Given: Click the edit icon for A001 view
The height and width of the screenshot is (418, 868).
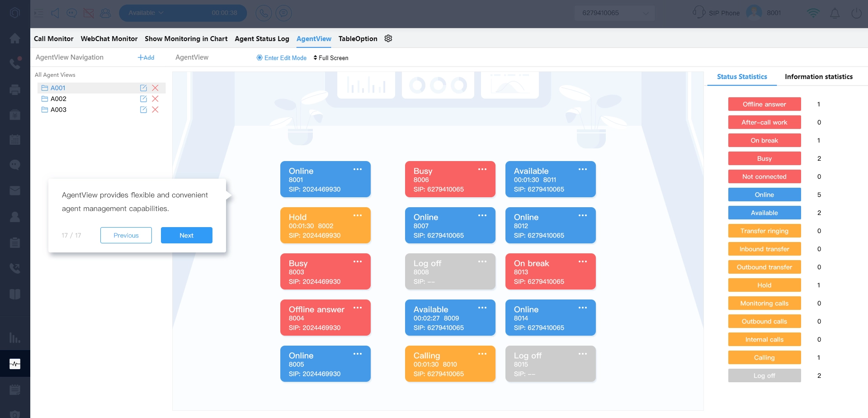Looking at the screenshot, I should (143, 88).
